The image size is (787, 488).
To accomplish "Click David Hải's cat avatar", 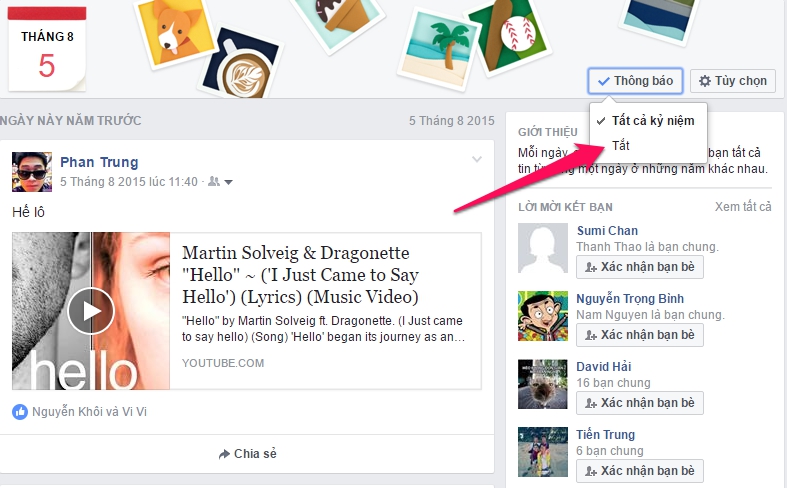I will coord(543,384).
